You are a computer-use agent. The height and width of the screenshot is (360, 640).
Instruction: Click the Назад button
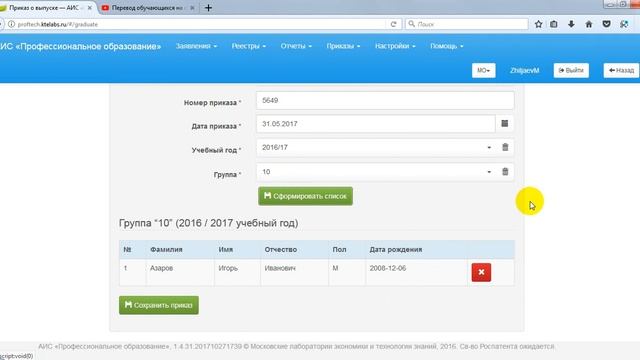pyautogui.click(x=621, y=70)
